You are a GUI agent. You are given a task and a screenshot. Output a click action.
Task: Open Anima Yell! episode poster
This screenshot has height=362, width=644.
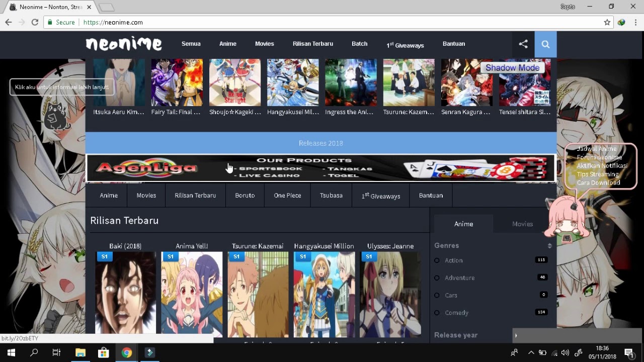pyautogui.click(x=192, y=294)
